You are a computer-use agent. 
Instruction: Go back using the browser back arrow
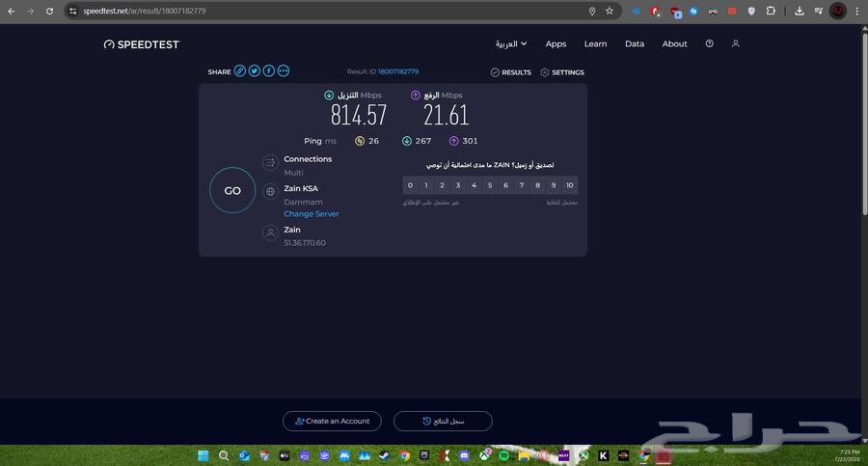(11, 11)
